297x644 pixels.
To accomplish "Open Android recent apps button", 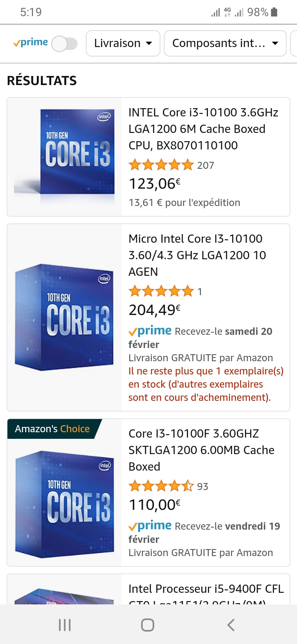I will click(x=65, y=625).
